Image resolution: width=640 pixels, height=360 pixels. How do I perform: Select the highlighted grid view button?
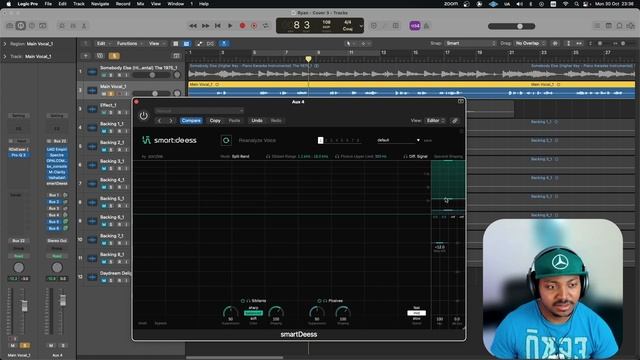pyautogui.click(x=187, y=44)
